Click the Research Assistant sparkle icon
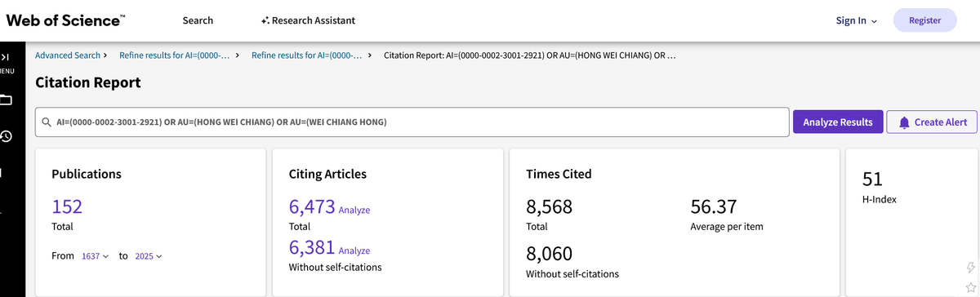This screenshot has height=297, width=980. 265,20
